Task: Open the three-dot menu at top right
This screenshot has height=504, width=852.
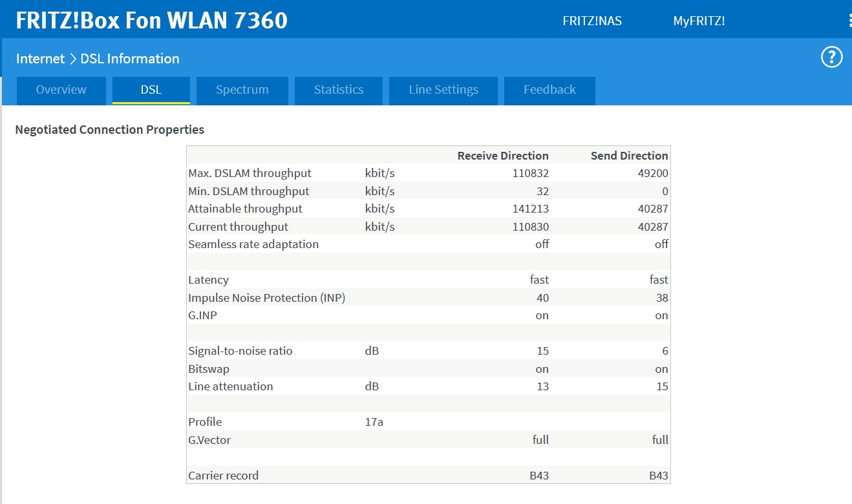Action: tap(849, 21)
